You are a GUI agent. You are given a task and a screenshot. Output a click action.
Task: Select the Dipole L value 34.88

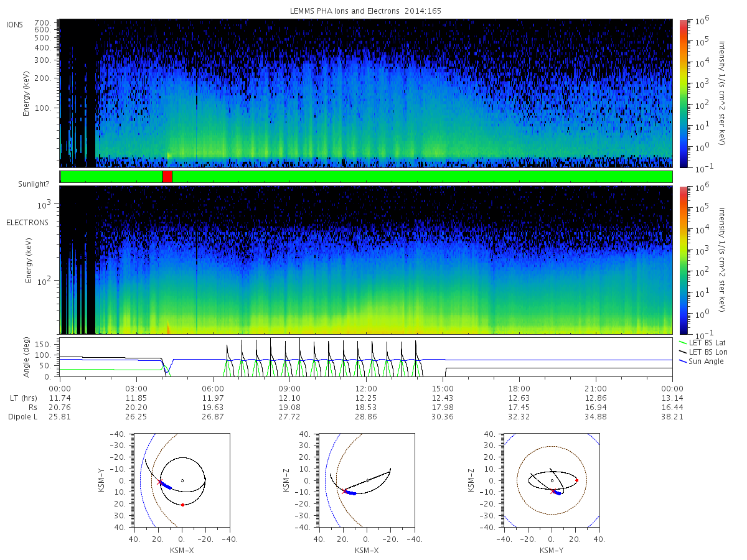(x=596, y=416)
